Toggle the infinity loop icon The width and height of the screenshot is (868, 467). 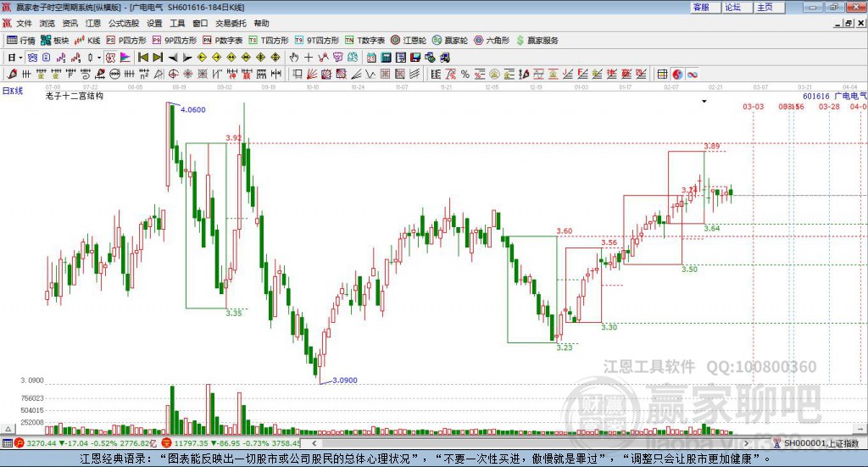coord(693,74)
